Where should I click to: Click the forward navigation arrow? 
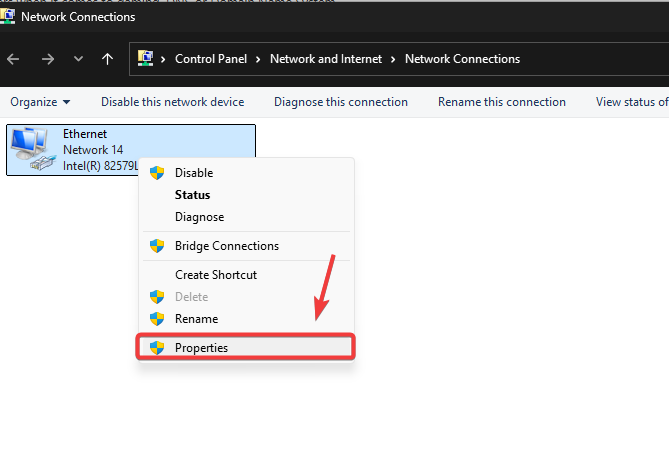[48, 59]
